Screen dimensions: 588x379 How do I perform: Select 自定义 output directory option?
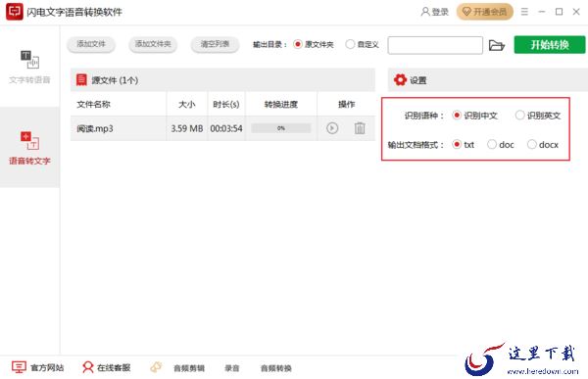(x=363, y=45)
